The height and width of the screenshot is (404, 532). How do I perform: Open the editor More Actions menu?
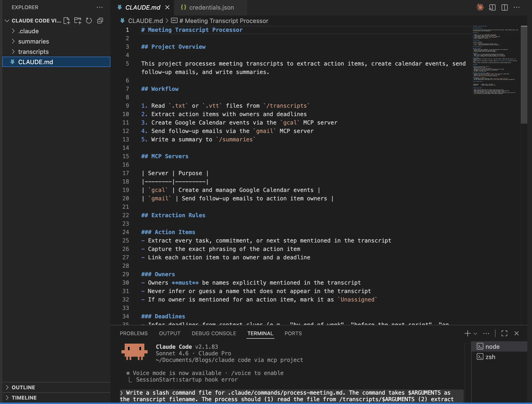click(517, 7)
